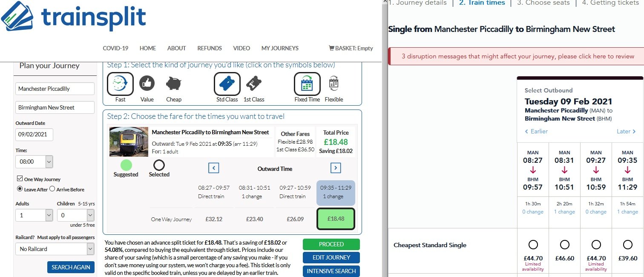Click the green Suggested legend circle
This screenshot has width=644, height=277.
click(126, 165)
